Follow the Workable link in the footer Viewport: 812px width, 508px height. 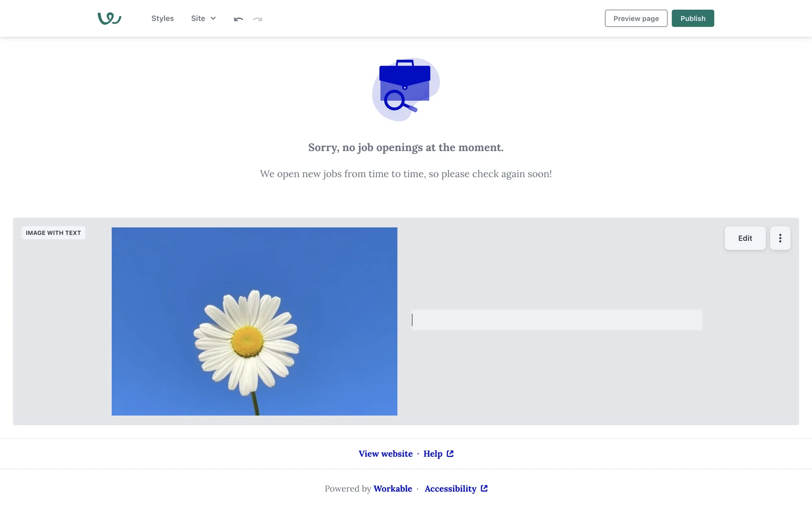tap(392, 489)
